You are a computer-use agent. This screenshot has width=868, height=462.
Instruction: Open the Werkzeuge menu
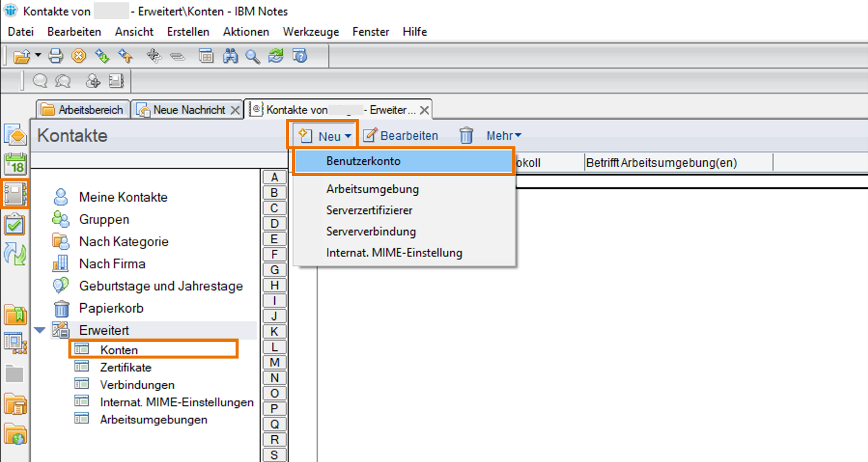[311, 32]
